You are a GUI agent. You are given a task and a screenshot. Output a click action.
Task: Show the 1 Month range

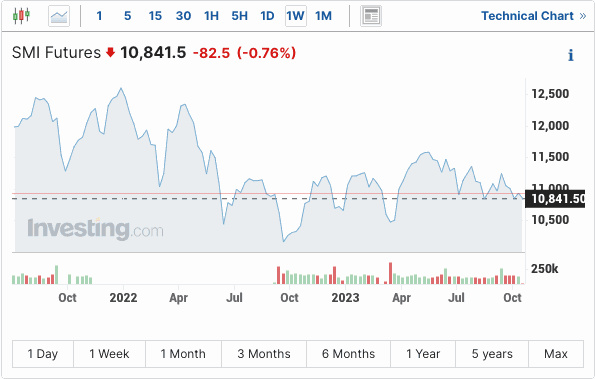[x=183, y=354]
